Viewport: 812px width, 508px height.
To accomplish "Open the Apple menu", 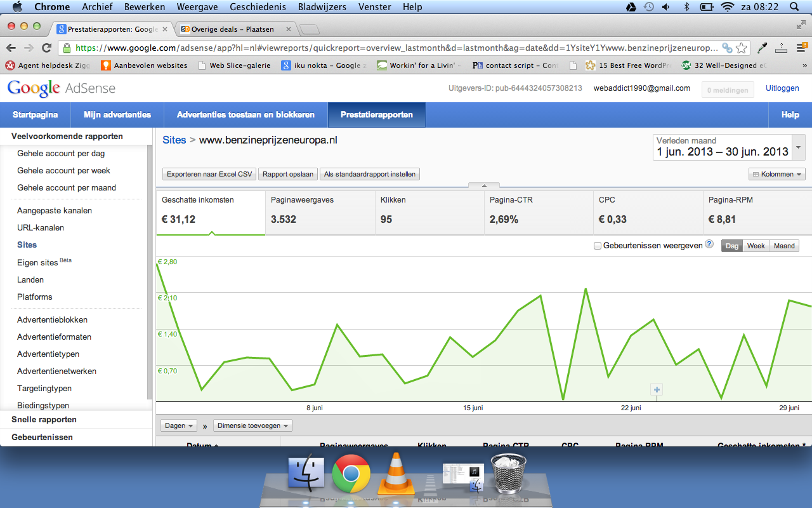I will [x=17, y=7].
